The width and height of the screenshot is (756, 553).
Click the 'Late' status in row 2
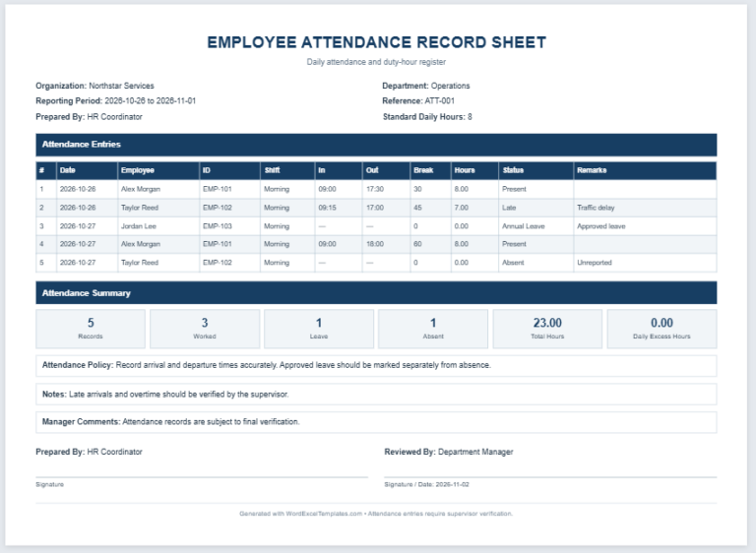click(509, 208)
